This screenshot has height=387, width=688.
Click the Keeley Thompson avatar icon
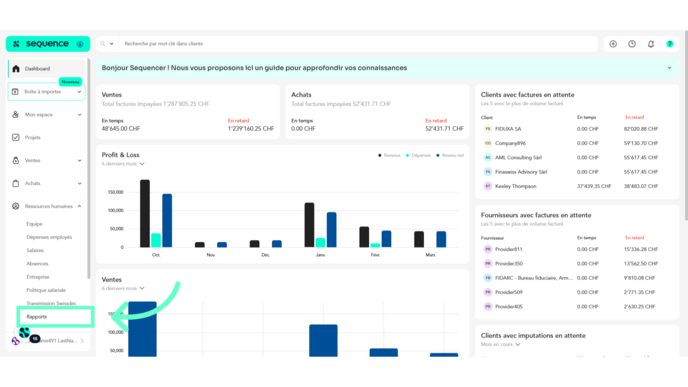(x=487, y=186)
